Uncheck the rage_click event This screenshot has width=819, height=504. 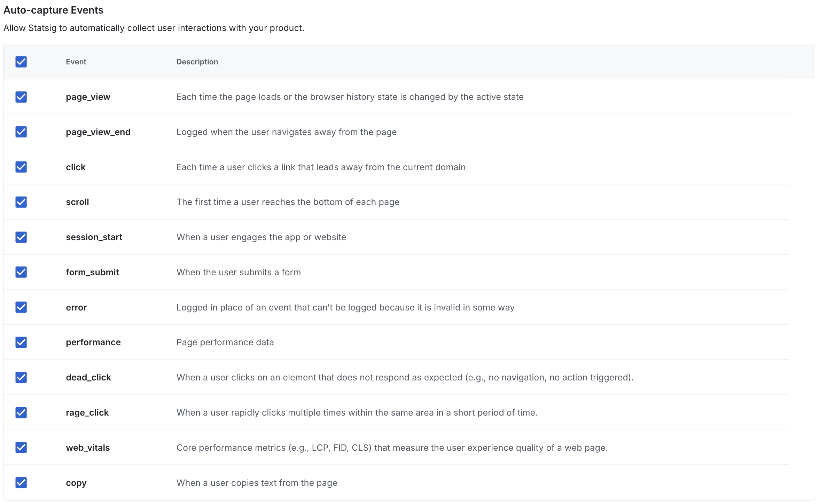[21, 412]
